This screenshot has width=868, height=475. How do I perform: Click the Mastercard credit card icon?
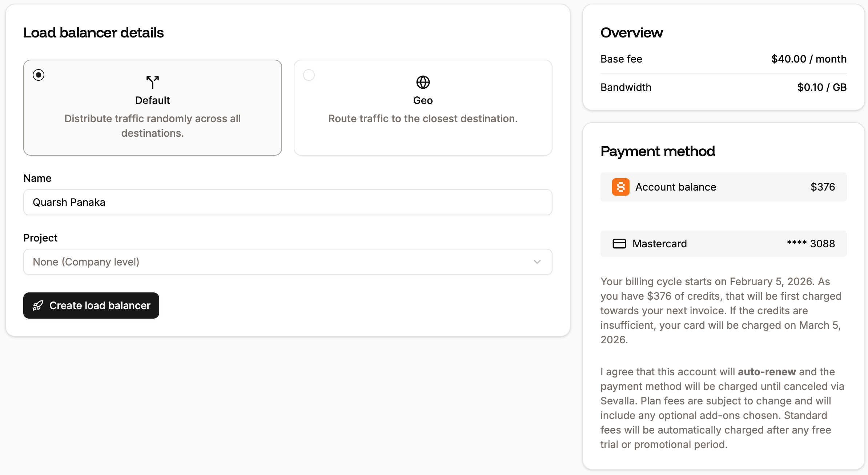pyautogui.click(x=619, y=244)
